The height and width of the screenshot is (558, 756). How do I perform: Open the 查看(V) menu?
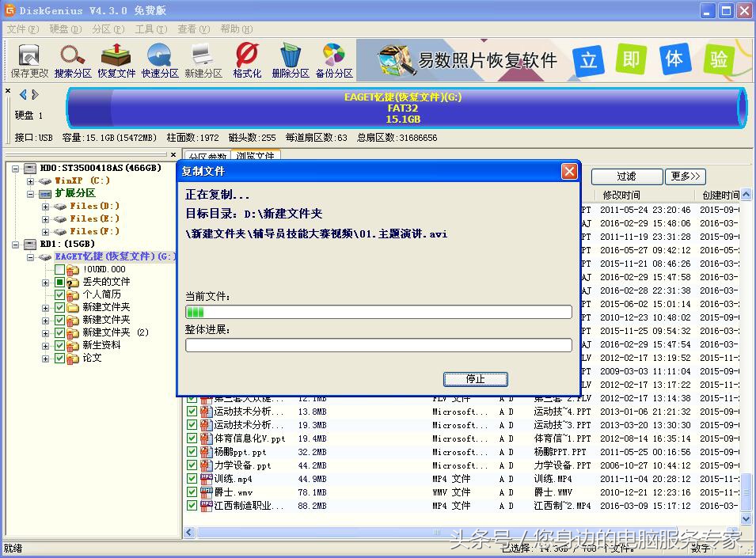pos(193,29)
